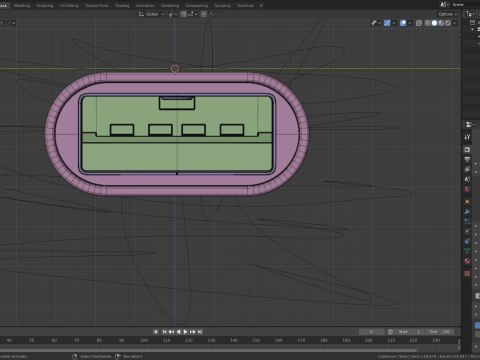Toggle snapping magnet icon
Image resolution: width=480 pixels, height=360 pixels.
pos(184,14)
